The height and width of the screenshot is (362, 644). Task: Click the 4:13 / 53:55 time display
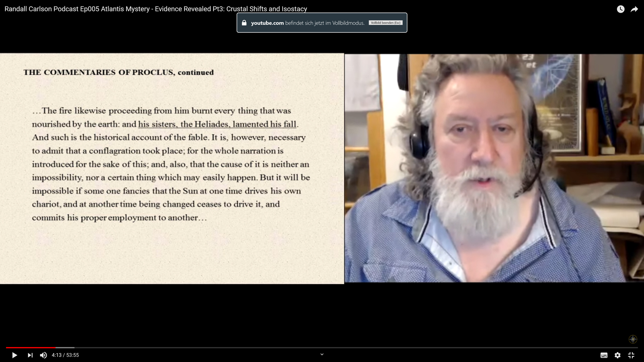click(65, 355)
